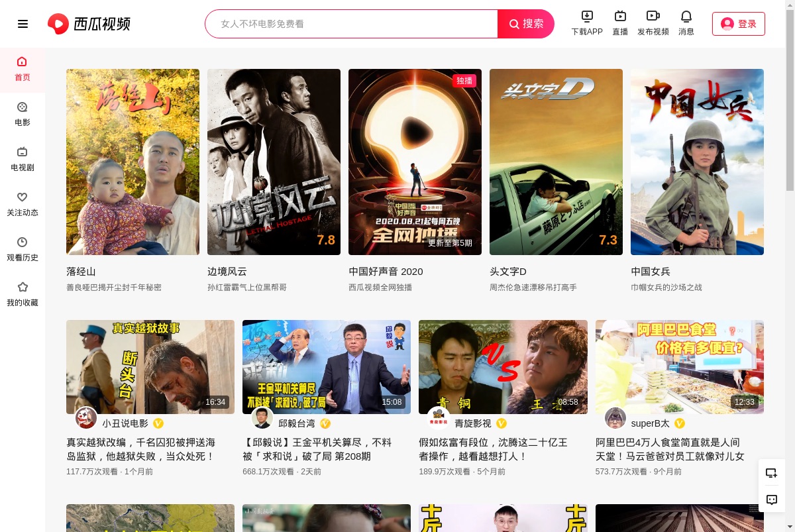Click the 搜索 search button

pos(526,24)
